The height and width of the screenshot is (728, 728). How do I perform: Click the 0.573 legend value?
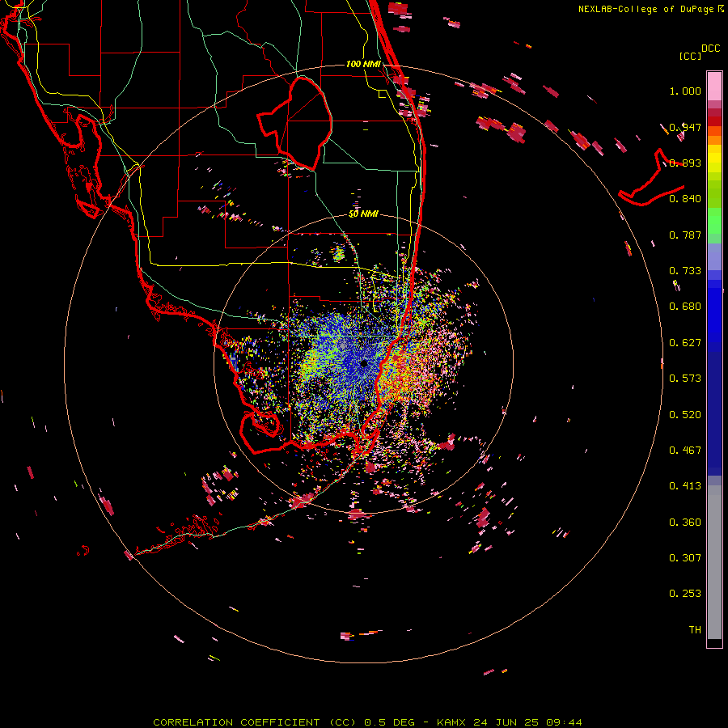(x=685, y=379)
